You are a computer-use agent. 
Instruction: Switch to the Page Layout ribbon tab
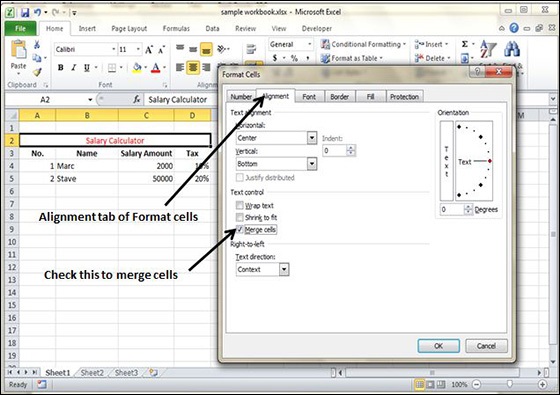point(129,29)
